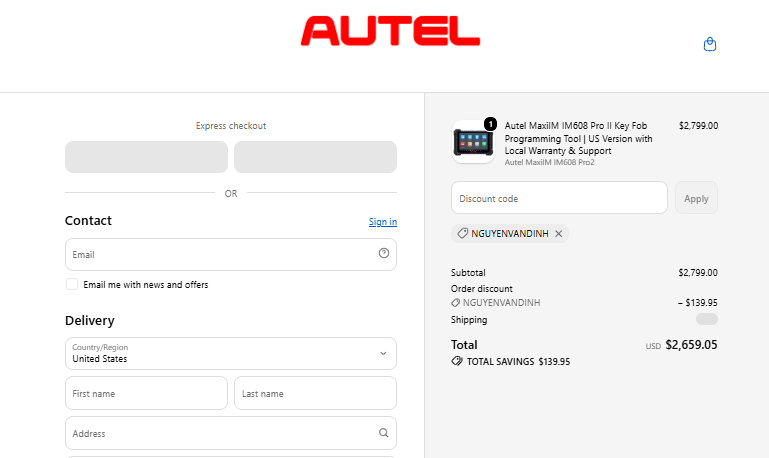Click the Autel MaxiIM IM608 Pro2 variant text

coord(549,162)
